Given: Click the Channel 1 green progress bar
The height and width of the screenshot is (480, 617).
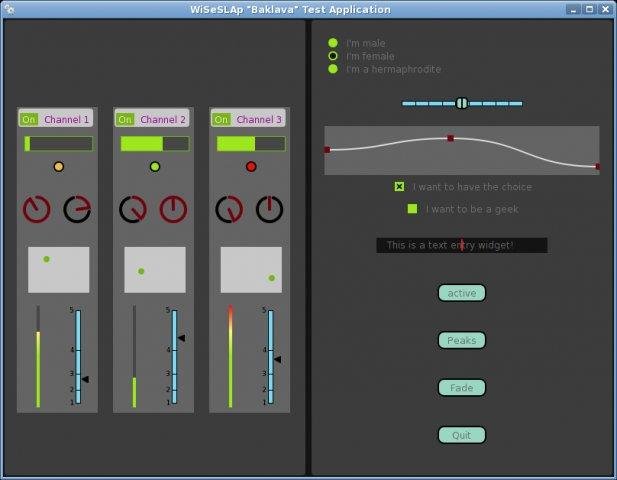Looking at the screenshot, I should (59, 144).
